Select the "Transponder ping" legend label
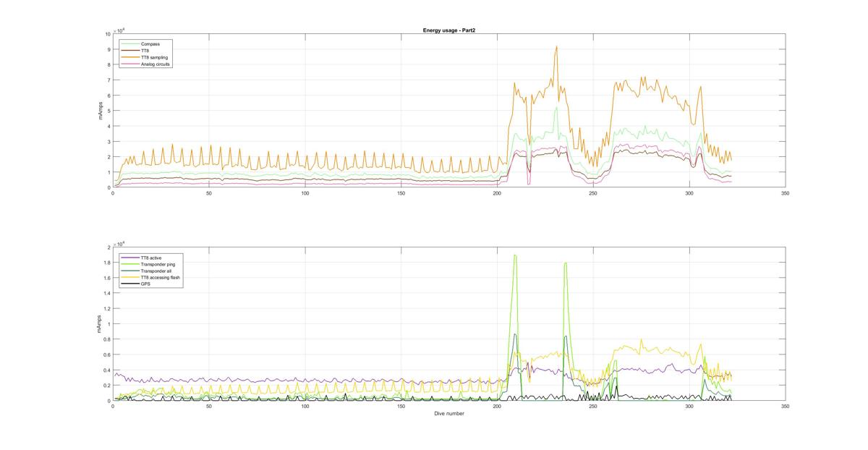Screen dimensions: 868x450 [158, 264]
